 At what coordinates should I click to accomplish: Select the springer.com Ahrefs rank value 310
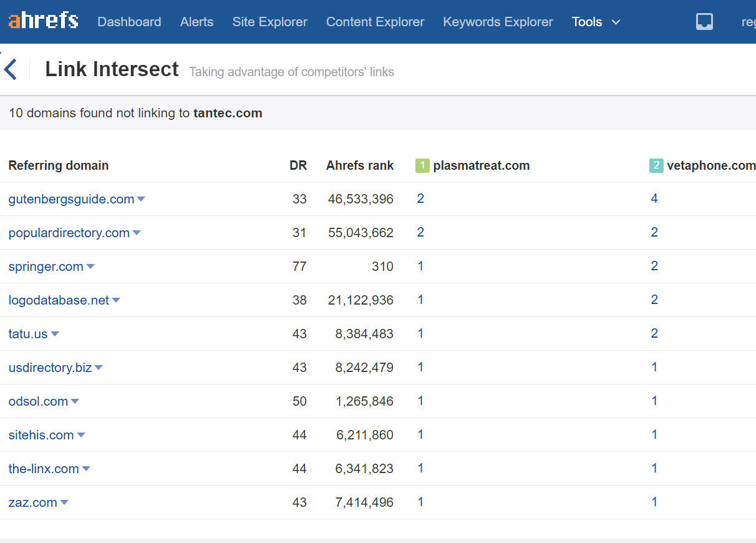coord(383,267)
